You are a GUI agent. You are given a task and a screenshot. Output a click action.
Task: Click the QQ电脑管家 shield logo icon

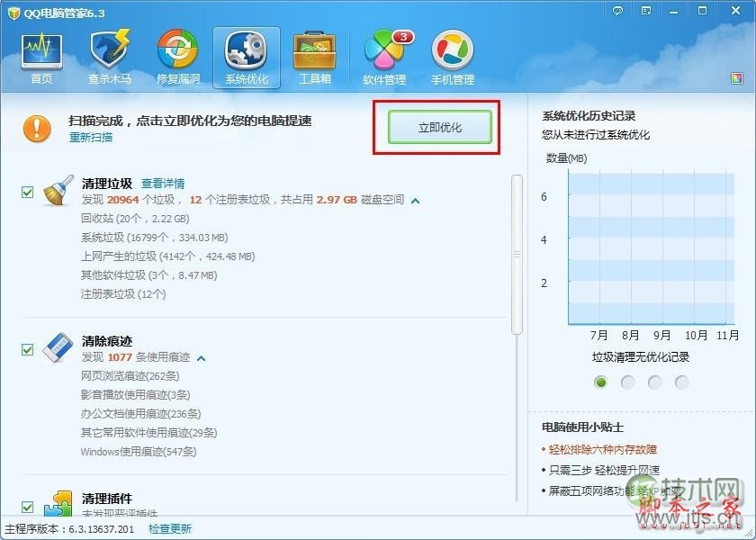[x=13, y=13]
